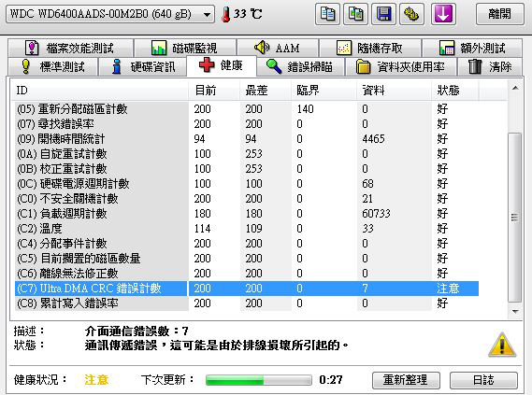
Task: Select the 磁碟監視 tab
Action: (x=185, y=49)
